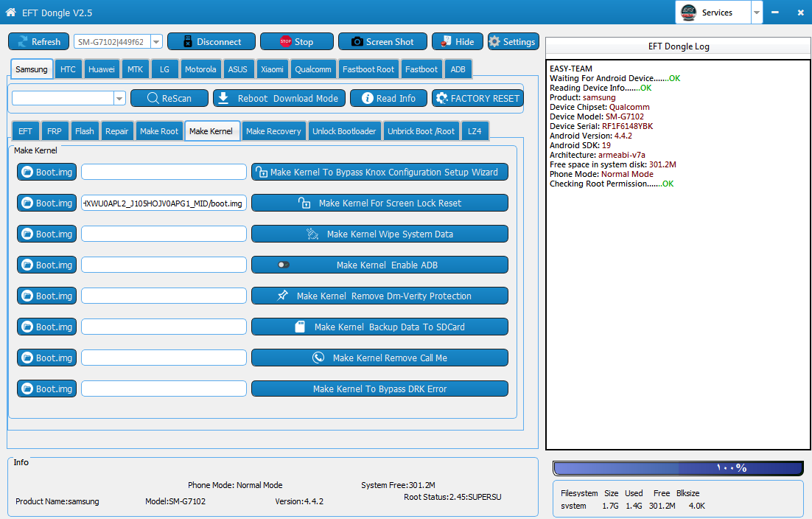Viewport: 812px width, 519px height.
Task: Switch to the LG tab
Action: click(x=164, y=69)
